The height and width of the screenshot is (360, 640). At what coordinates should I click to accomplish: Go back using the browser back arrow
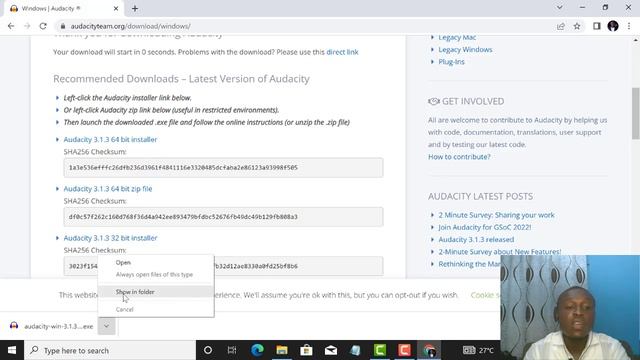[11, 26]
